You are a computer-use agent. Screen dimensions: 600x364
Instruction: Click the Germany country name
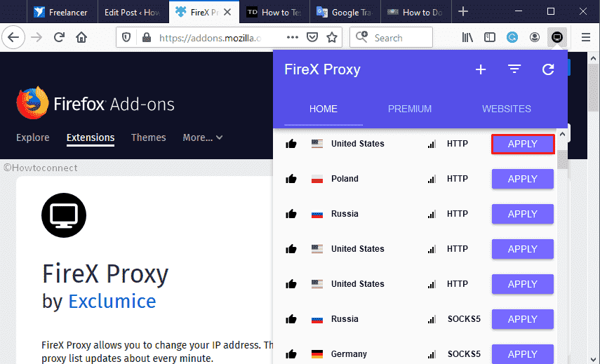tap(349, 354)
